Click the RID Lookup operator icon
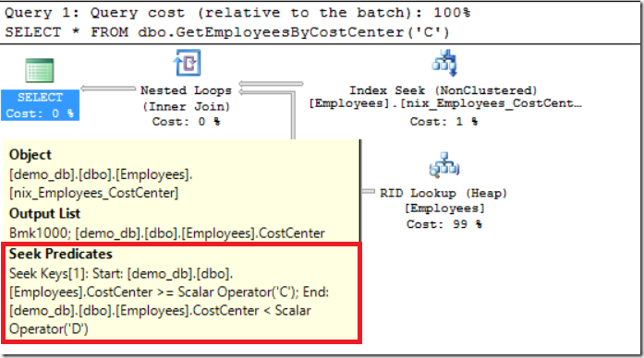The width and height of the screenshot is (644, 358). (x=444, y=165)
